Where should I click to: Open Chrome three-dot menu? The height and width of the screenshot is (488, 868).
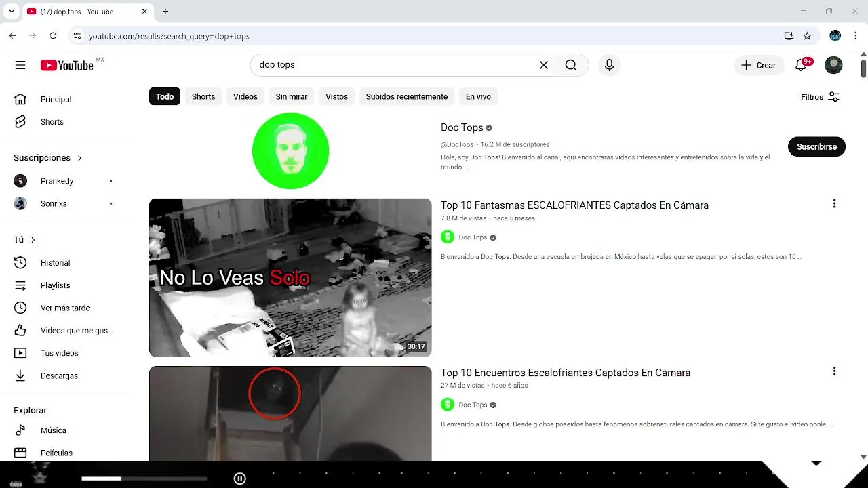coord(855,36)
